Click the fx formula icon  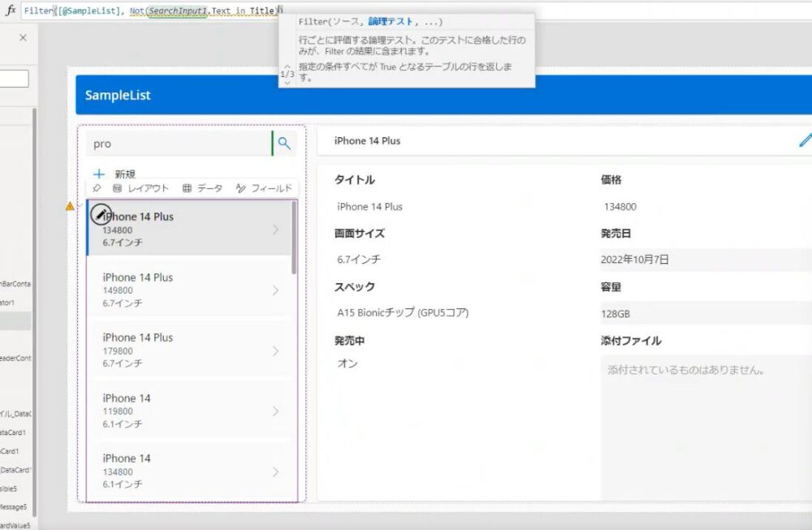[11, 10]
